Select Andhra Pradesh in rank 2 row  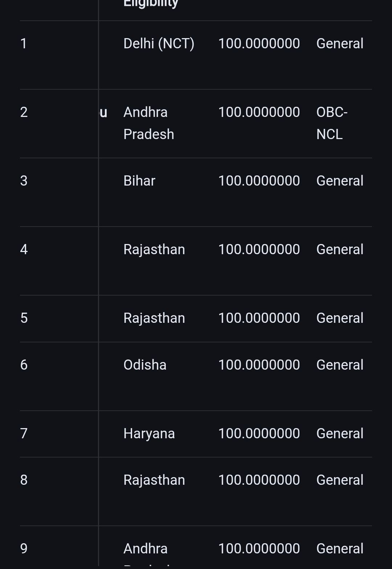pyautogui.click(x=148, y=123)
